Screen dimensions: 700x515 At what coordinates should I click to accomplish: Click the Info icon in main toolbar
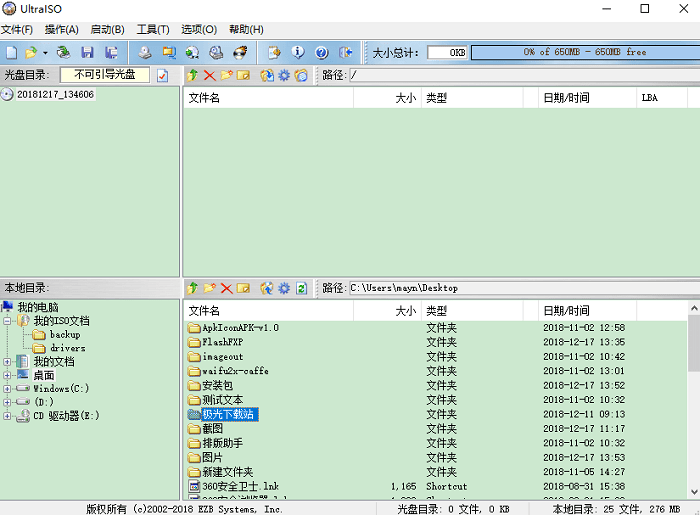pos(298,53)
